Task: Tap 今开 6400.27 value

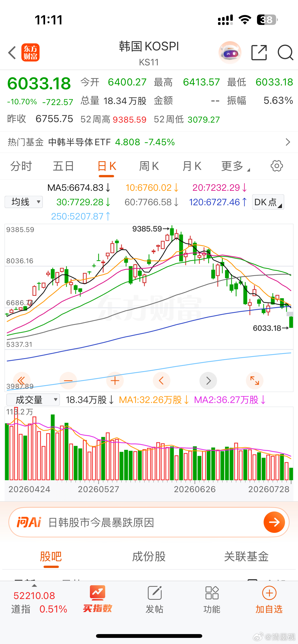Action: [x=127, y=82]
